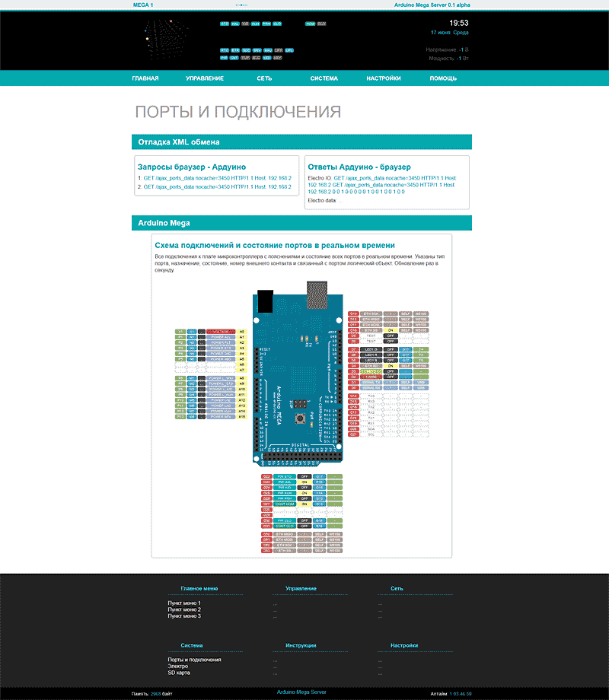Click the first GET /ajax_ports_data request line
The width and height of the screenshot is (609, 700).
click(x=217, y=178)
